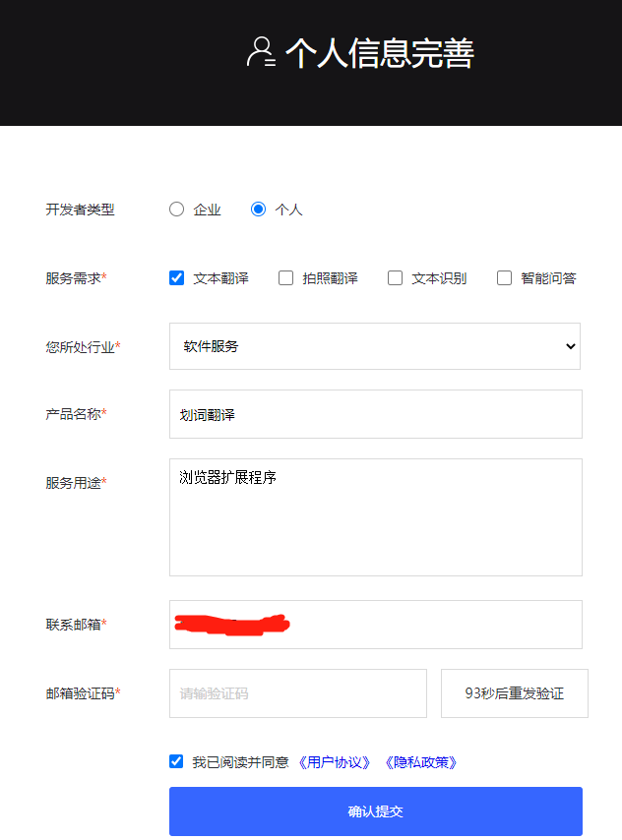Image resolution: width=622 pixels, height=840 pixels.
Task: Toggle the 我已阅读并同意 agreement checkbox
Action: click(x=176, y=761)
